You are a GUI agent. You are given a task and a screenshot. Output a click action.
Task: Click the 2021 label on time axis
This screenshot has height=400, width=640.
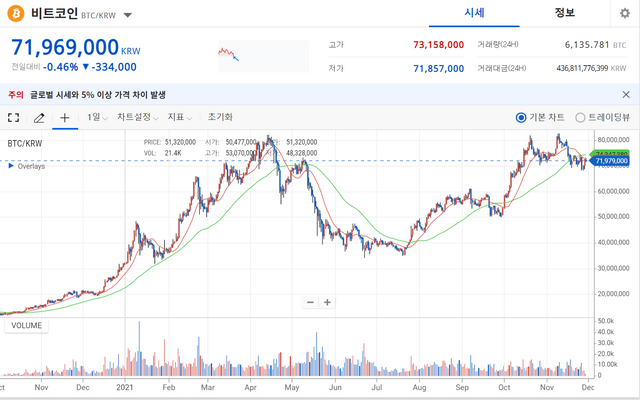point(124,387)
